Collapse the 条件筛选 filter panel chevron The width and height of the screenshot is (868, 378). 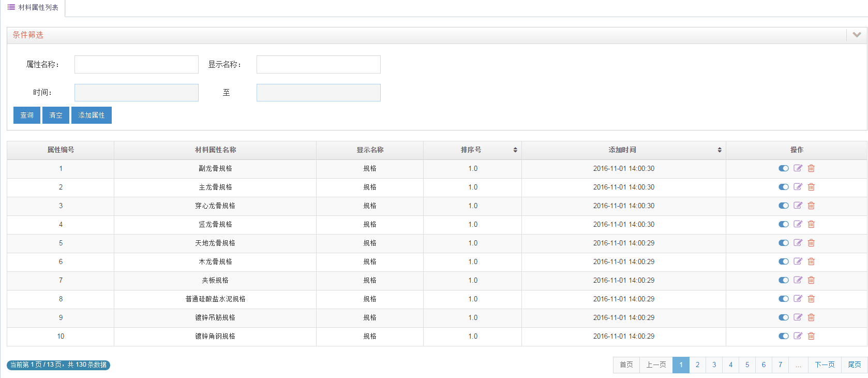857,35
